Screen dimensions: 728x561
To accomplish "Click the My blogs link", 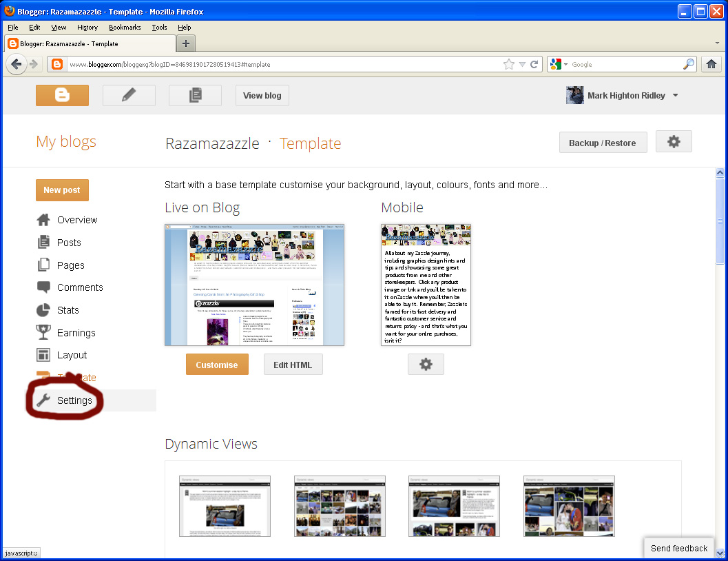I will pos(66,141).
